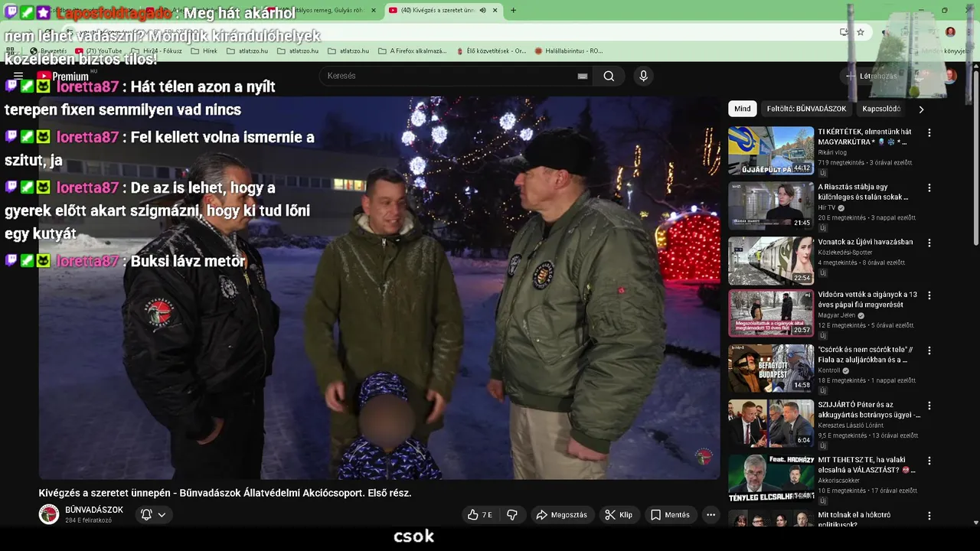
Task: Open the Létrehozás create button
Action: click(871, 76)
